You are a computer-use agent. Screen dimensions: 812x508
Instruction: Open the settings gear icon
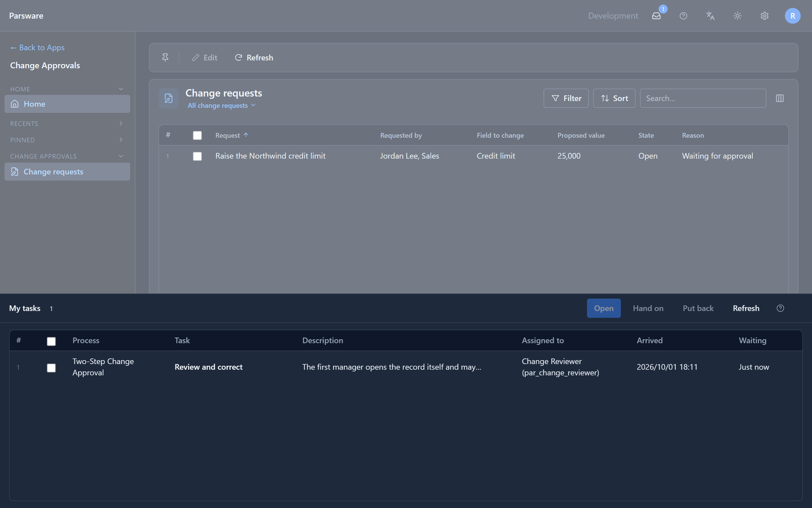(x=764, y=16)
